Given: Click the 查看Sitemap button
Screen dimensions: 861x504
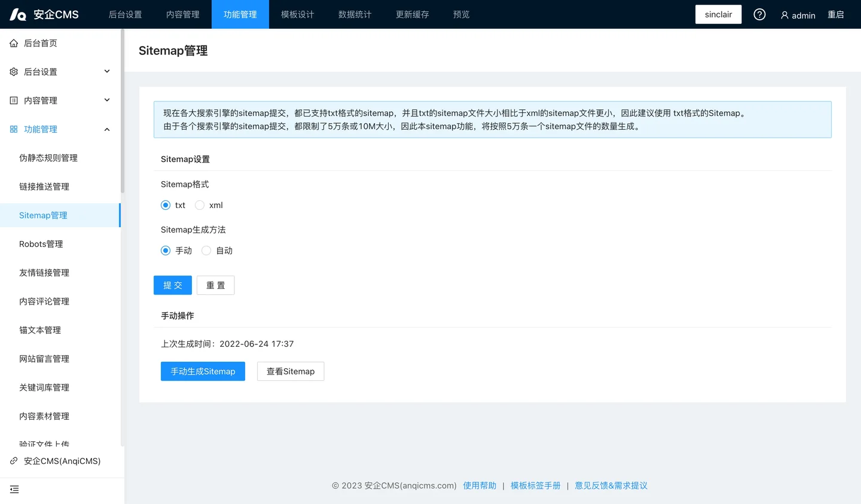Looking at the screenshot, I should point(291,371).
